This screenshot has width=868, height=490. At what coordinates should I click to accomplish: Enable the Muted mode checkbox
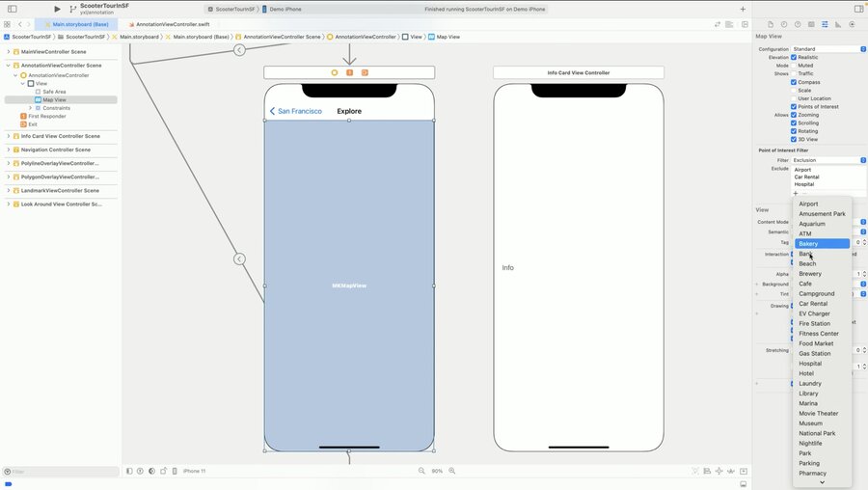tap(794, 66)
